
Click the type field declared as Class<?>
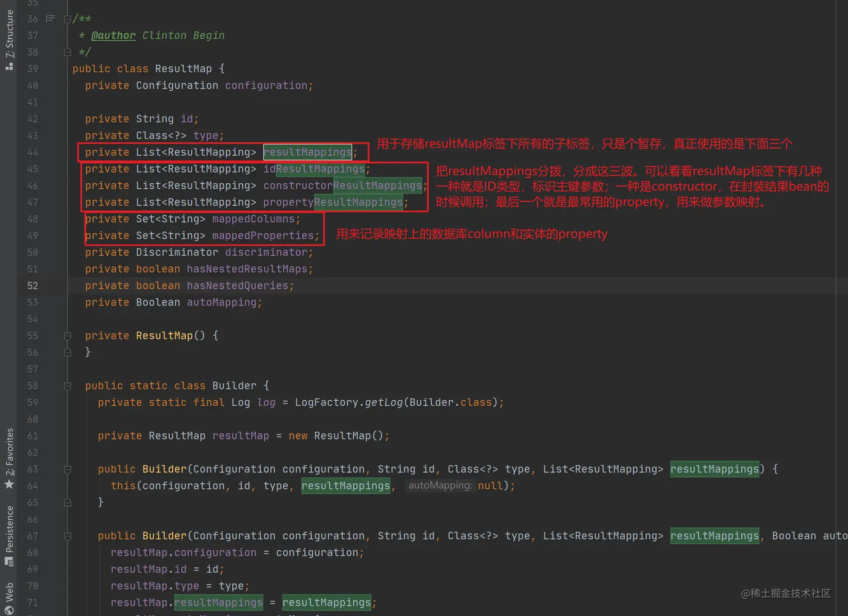tap(206, 136)
